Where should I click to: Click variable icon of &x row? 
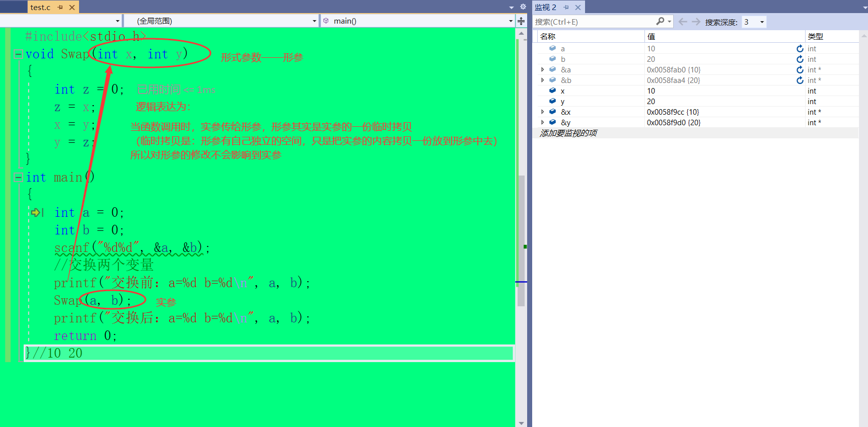pos(552,112)
